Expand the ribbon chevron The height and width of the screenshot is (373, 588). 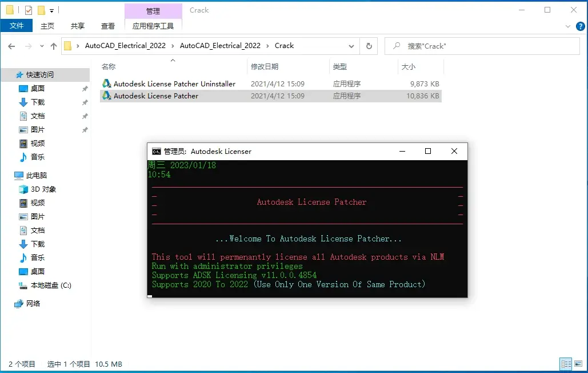click(x=568, y=26)
